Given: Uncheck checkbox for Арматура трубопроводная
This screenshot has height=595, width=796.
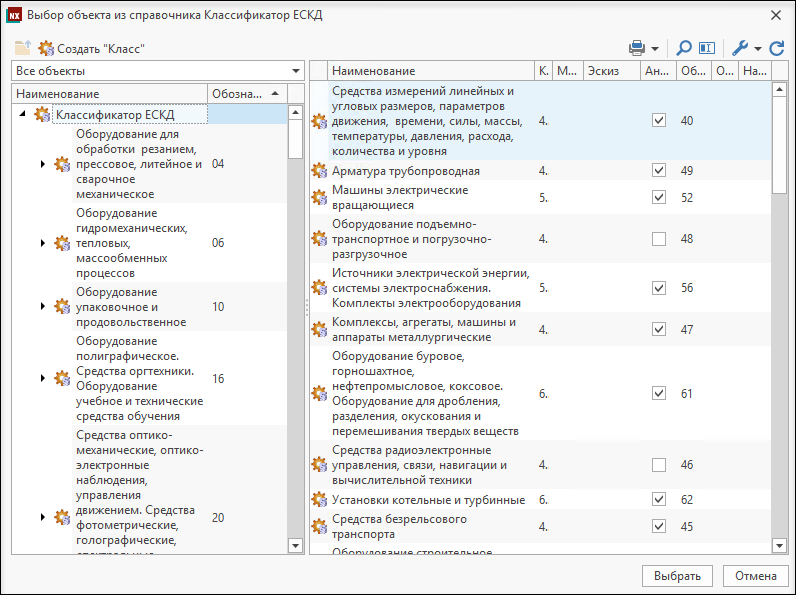Looking at the screenshot, I should 658,170.
